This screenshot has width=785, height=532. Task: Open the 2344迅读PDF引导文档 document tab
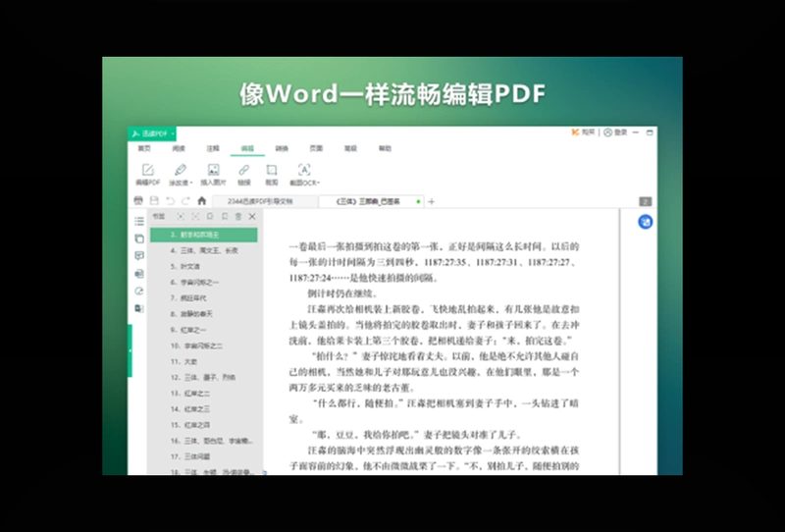(x=260, y=201)
